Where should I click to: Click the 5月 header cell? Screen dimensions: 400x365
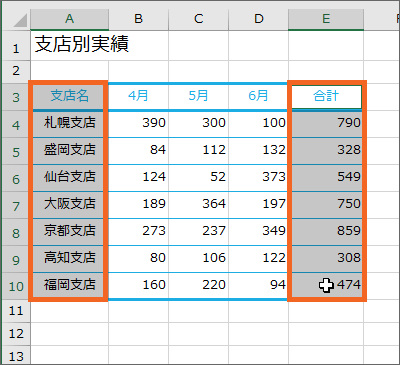(199, 96)
